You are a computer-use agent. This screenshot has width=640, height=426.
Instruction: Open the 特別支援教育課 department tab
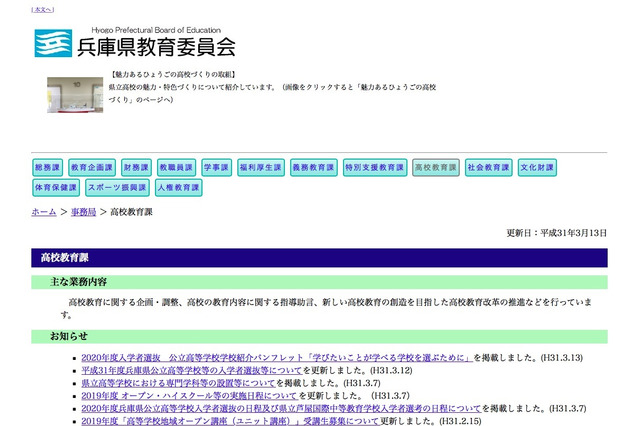click(375, 167)
